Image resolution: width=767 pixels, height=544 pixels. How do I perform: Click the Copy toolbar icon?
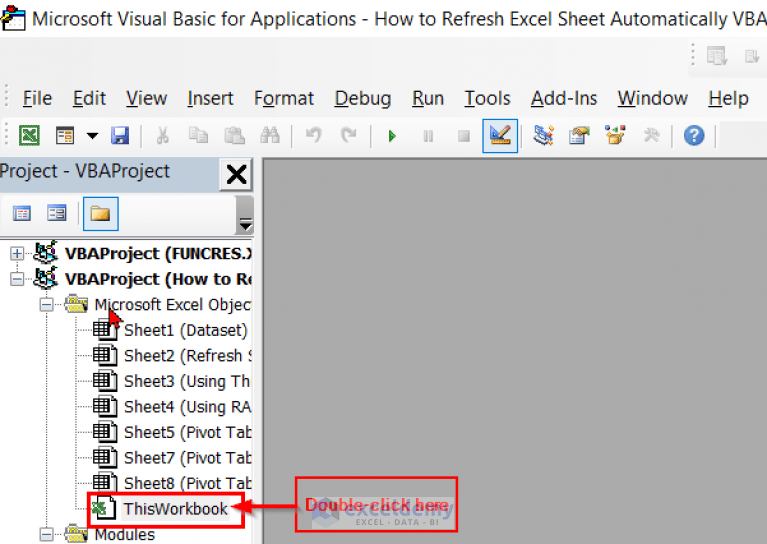[x=199, y=136]
